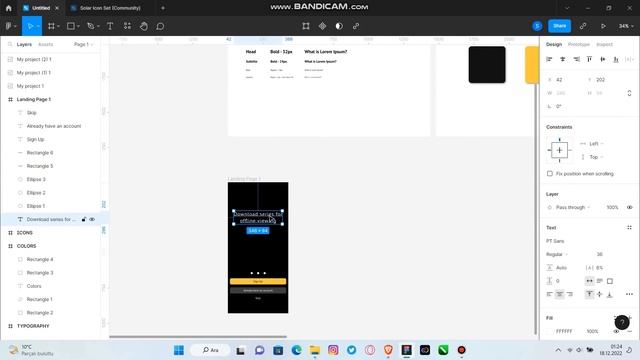
Task: Open Pass through blend mode dropdown
Action: click(x=573, y=207)
